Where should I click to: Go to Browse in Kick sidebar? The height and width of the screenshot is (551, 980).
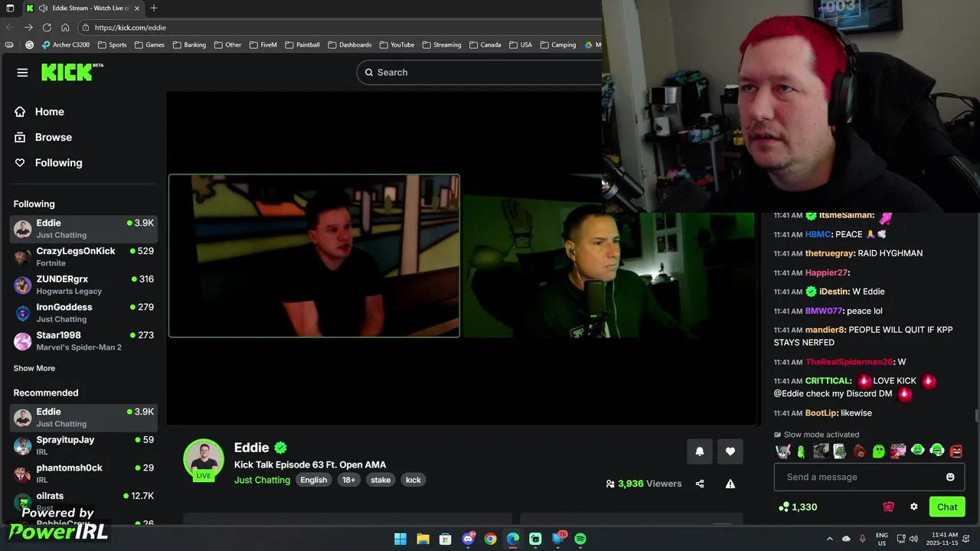tap(43, 137)
